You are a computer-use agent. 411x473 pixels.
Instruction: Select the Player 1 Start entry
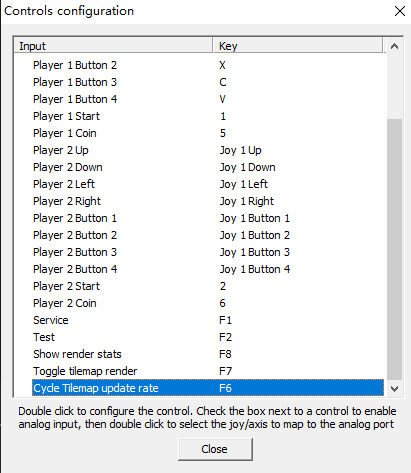208,116
